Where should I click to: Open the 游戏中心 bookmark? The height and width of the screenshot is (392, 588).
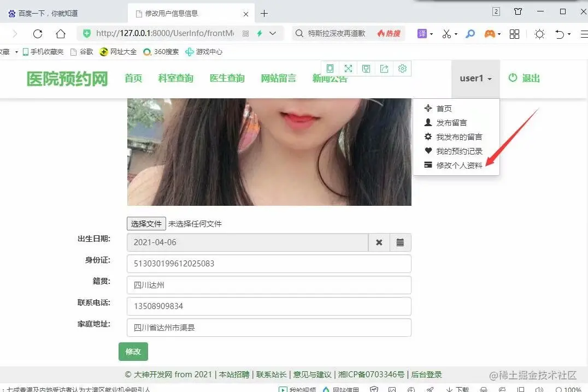click(204, 52)
